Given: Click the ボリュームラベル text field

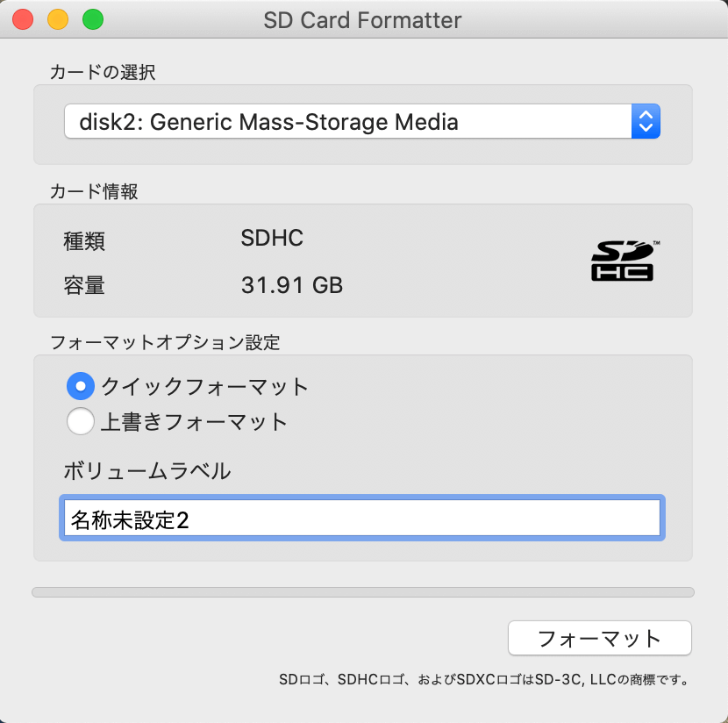Looking at the screenshot, I should click(x=362, y=518).
